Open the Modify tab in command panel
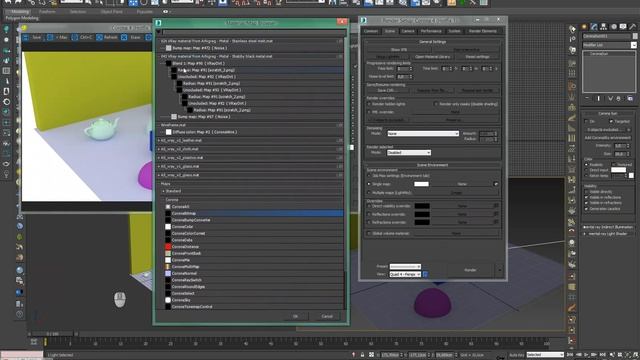Image resolution: width=640 pixels, height=360 pixels. [x=594, y=27]
